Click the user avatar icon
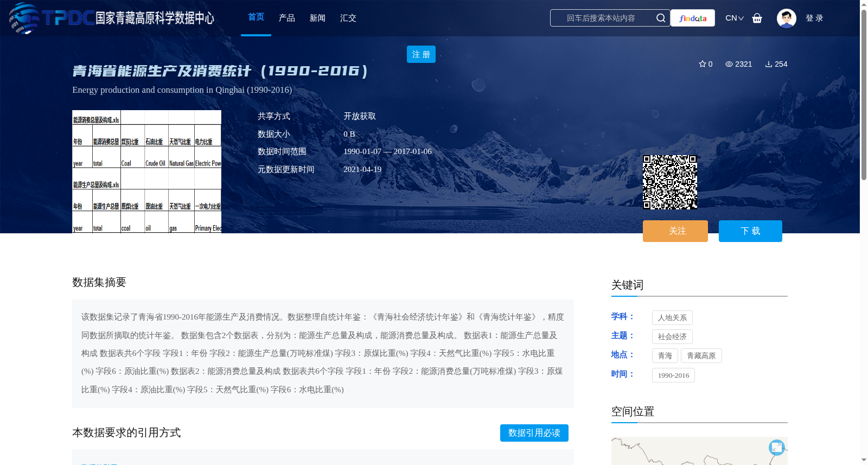The height and width of the screenshot is (465, 868). 786,18
